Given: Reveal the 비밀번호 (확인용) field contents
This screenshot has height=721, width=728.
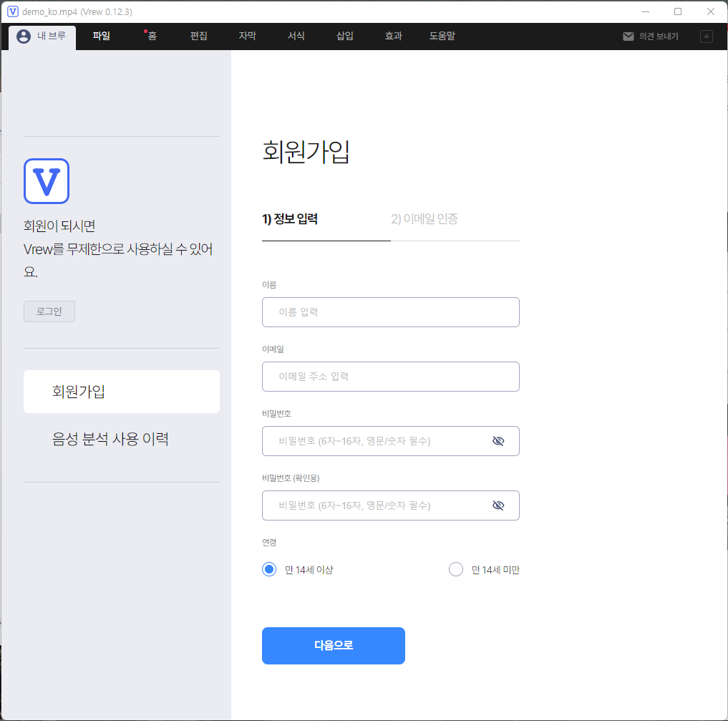Looking at the screenshot, I should click(x=498, y=505).
